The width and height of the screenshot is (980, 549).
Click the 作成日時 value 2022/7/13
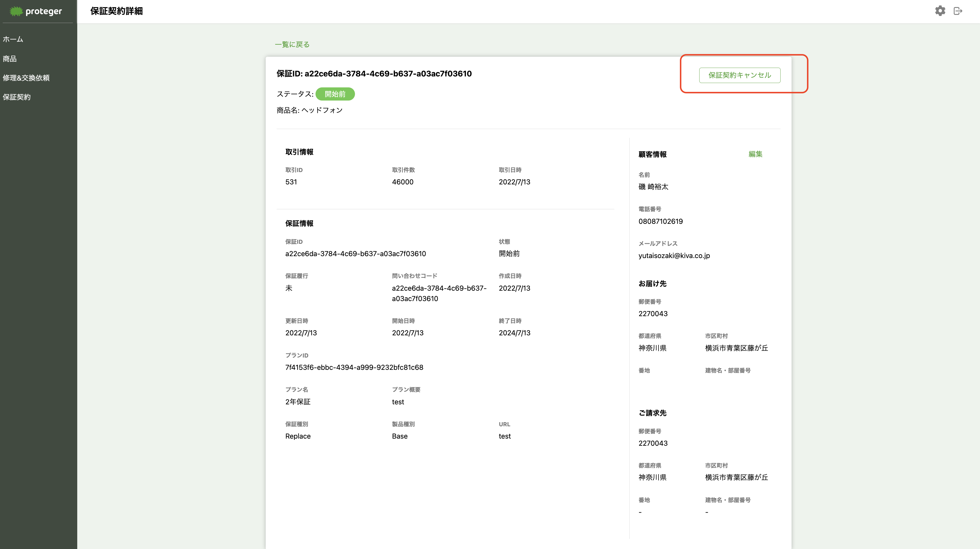click(x=514, y=288)
